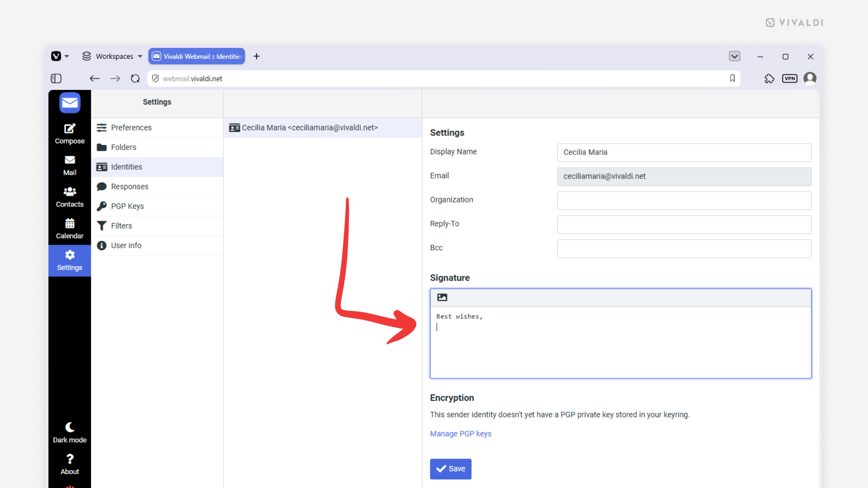Click the webmail.vivaldi.net address field

[x=443, y=79]
